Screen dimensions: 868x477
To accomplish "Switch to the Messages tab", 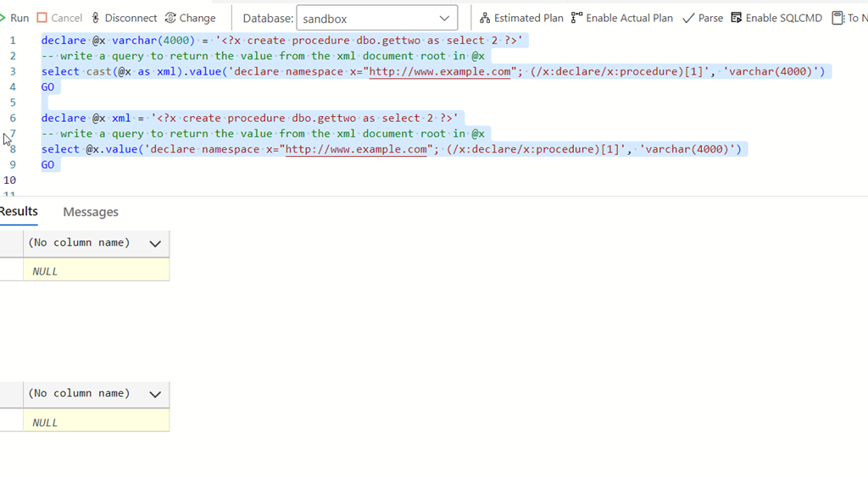I will [91, 212].
